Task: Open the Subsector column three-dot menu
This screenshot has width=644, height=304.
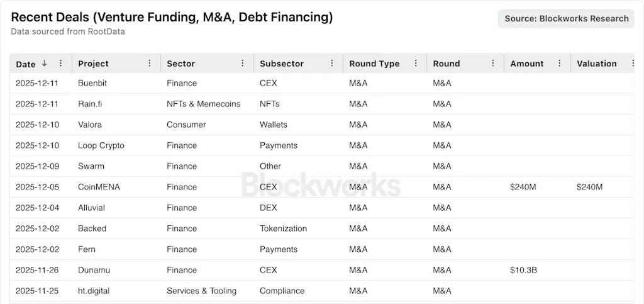Action: coord(332,64)
